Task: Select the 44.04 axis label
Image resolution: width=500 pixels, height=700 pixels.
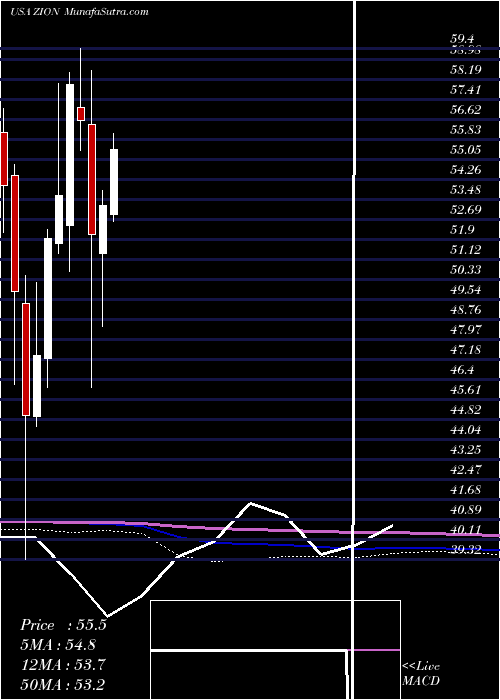Action: click(x=466, y=430)
